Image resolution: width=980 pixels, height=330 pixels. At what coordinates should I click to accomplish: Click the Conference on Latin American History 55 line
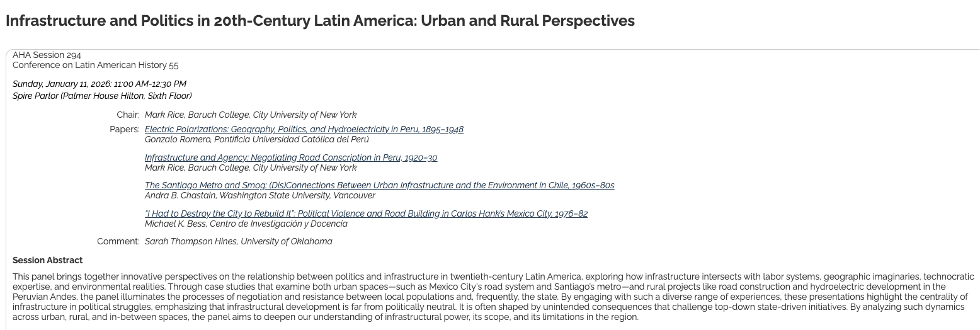coord(95,65)
